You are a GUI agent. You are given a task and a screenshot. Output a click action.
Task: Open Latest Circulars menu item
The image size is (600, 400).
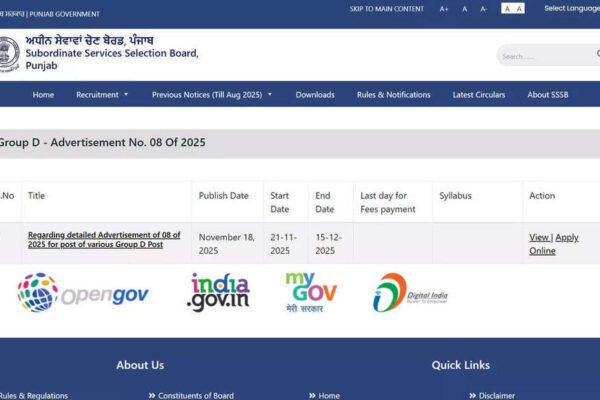479,95
